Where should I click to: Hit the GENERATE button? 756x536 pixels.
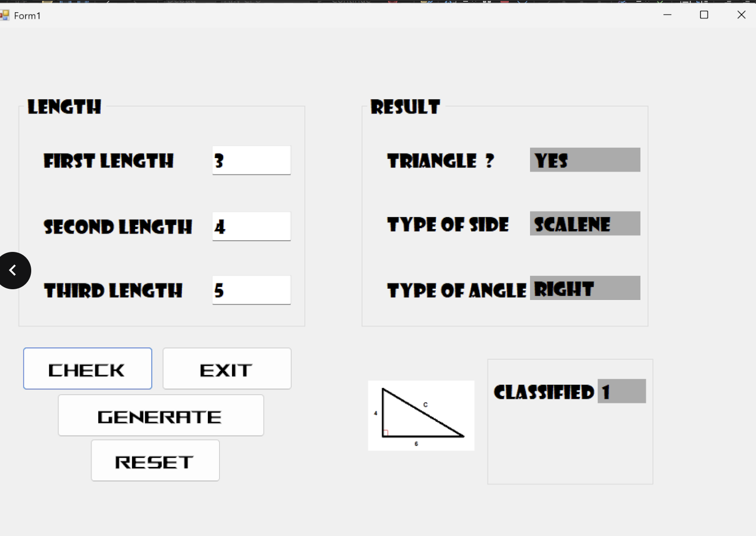(x=161, y=415)
